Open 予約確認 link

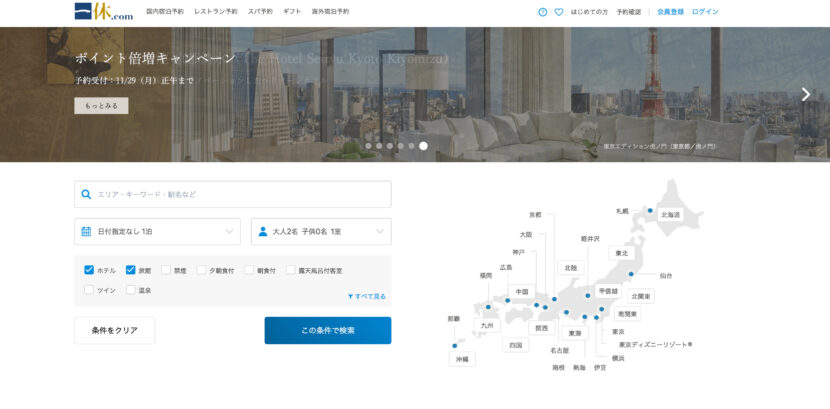pos(628,12)
